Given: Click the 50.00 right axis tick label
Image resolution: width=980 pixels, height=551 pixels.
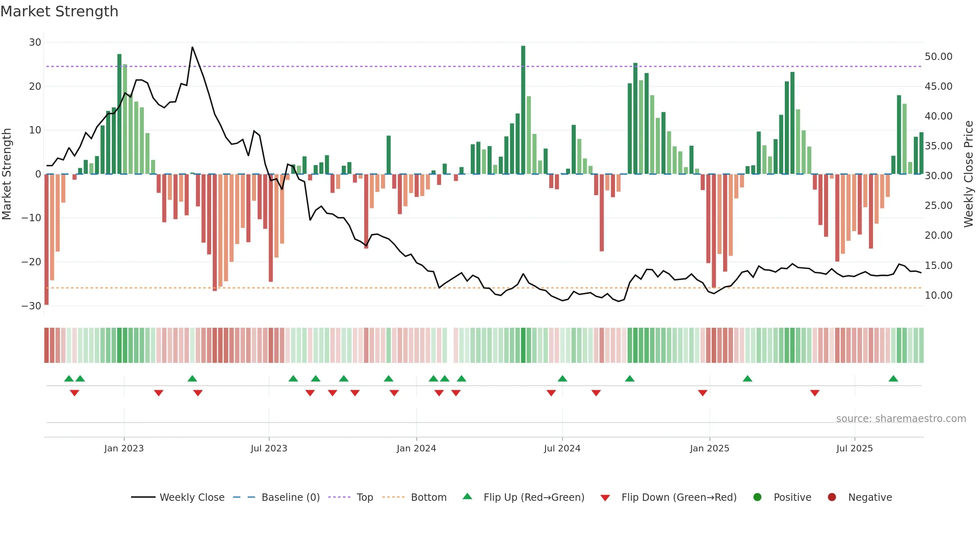Looking at the screenshot, I should click(938, 56).
